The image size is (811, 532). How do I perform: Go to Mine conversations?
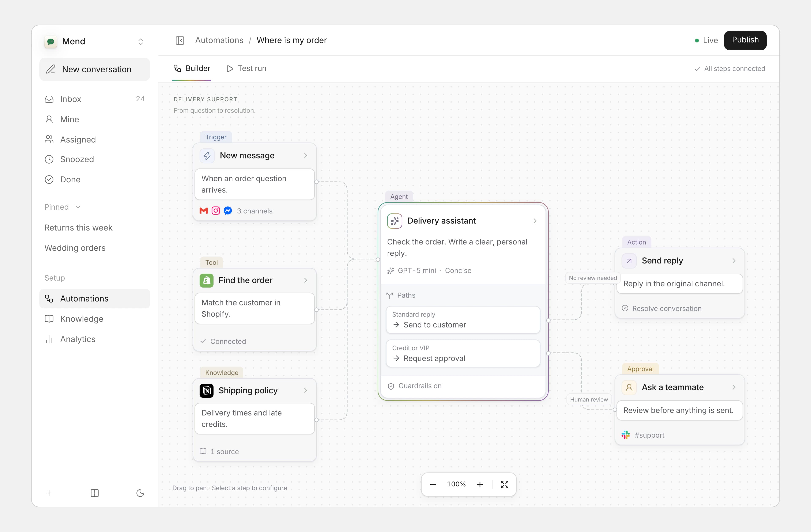coord(94,119)
